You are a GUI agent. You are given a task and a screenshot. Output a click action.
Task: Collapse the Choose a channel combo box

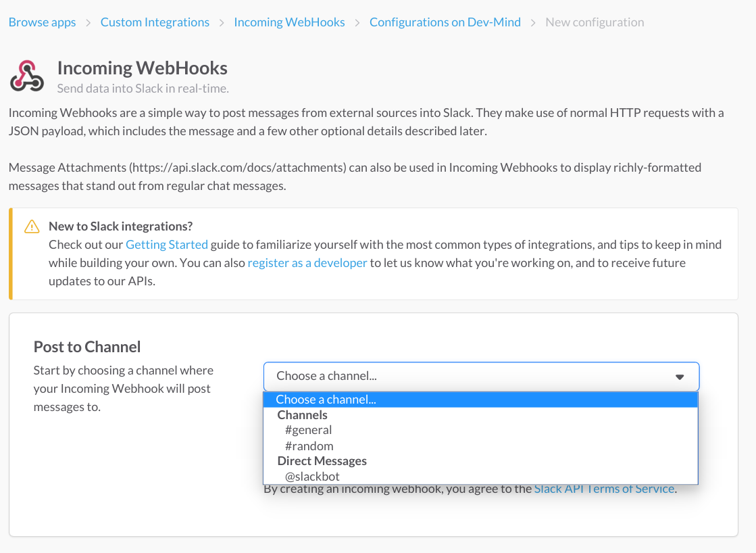coord(481,377)
